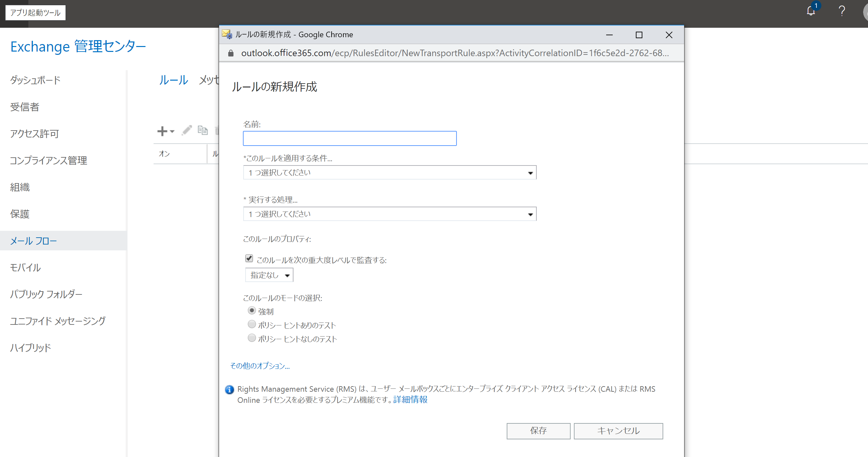Open the このルールを適用する条件 dropdown
Viewport: 868px width, 457px height.
pos(390,173)
